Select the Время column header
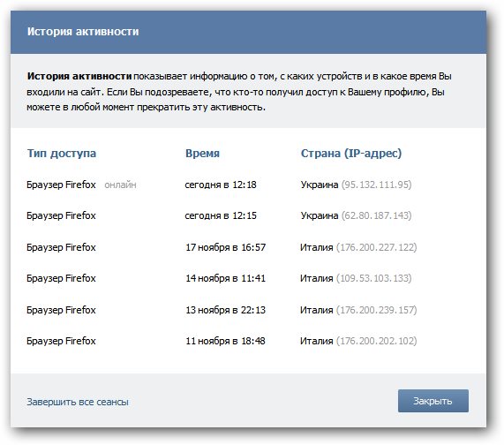This screenshot has height=445, width=504. pos(202,154)
